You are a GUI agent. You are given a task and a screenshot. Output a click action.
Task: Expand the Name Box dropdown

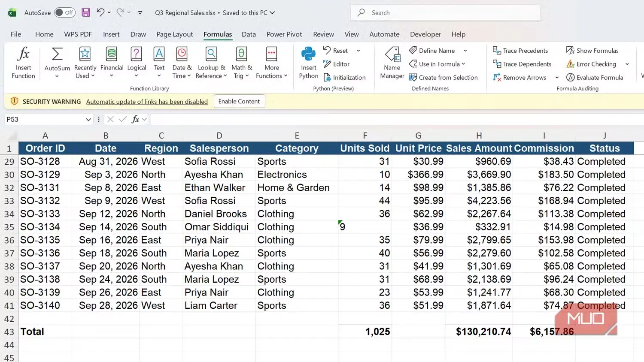click(88, 119)
